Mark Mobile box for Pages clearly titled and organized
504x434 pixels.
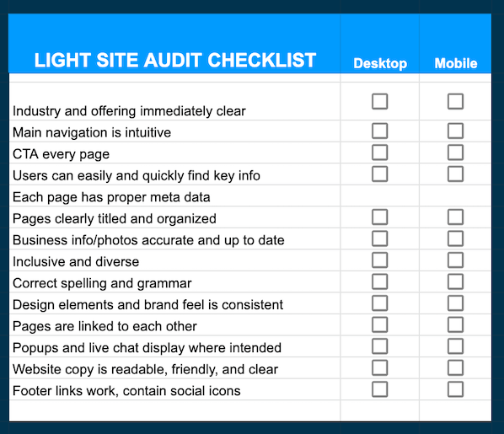pyautogui.click(x=455, y=217)
